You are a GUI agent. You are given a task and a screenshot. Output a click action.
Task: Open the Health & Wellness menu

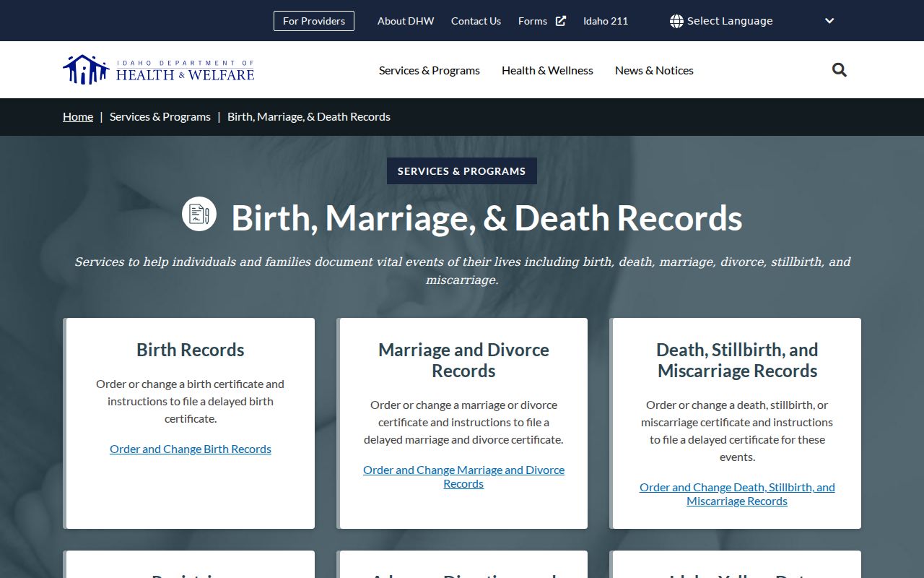[547, 70]
